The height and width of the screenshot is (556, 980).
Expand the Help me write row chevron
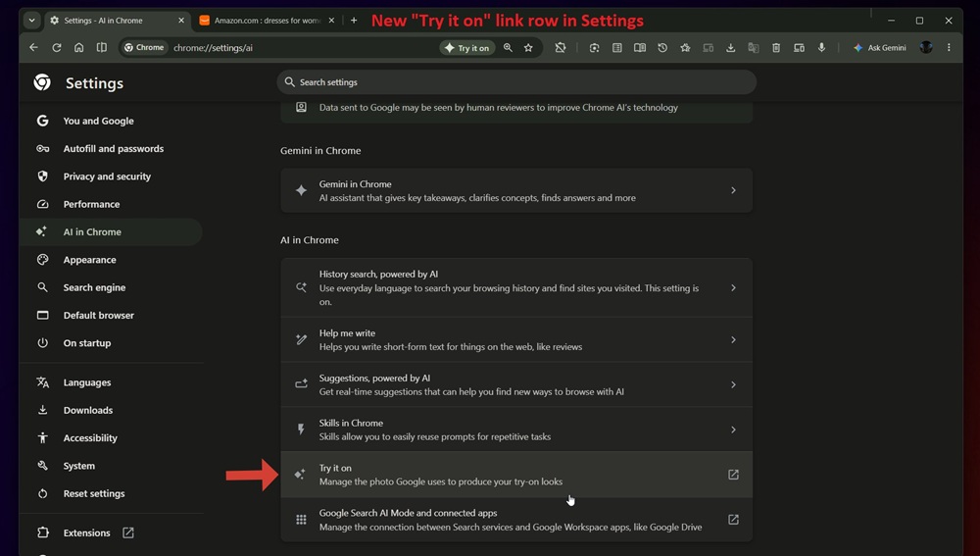pyautogui.click(x=733, y=339)
